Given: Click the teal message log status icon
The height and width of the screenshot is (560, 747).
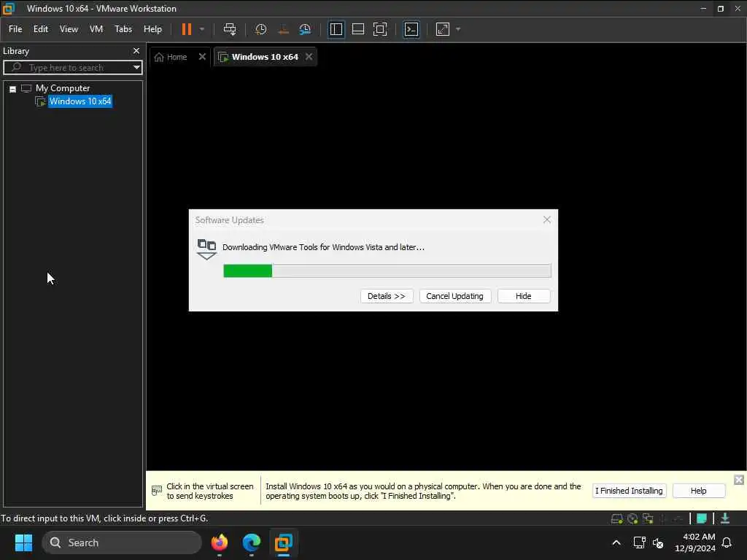Looking at the screenshot, I should click(x=701, y=518).
